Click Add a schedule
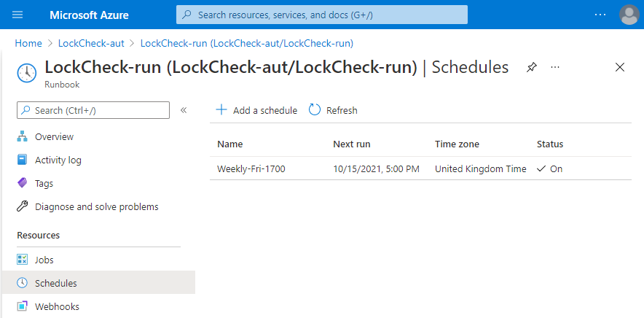644x318 pixels. click(256, 110)
